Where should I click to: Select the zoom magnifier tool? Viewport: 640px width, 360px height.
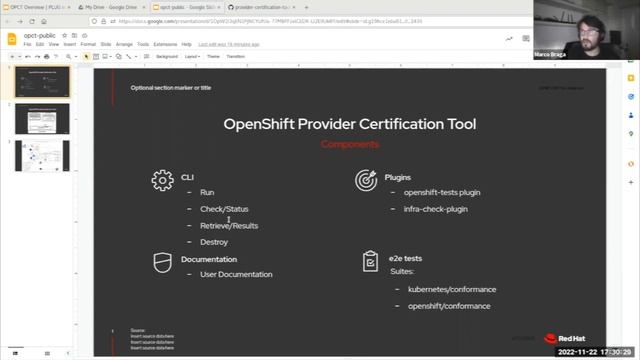69,56
